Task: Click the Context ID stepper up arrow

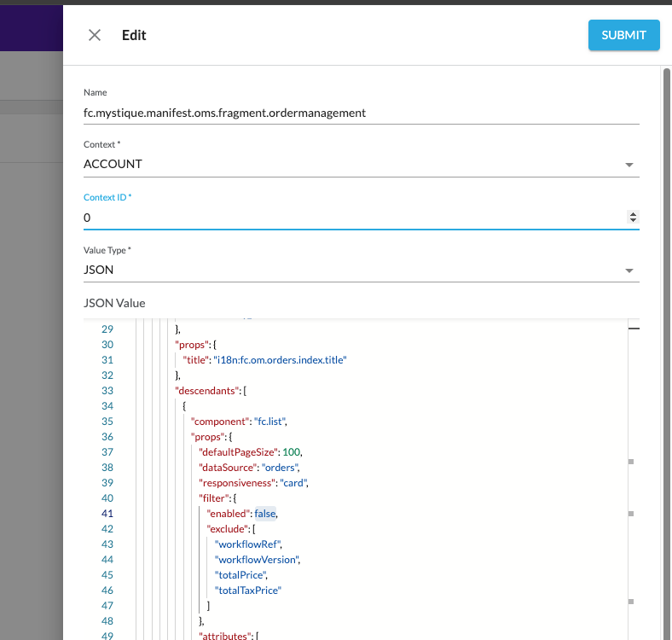Action: (633, 214)
